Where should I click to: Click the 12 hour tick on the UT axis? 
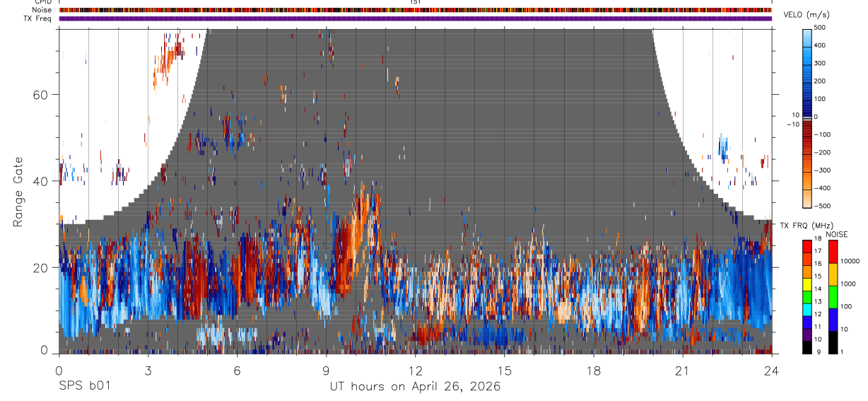(x=416, y=370)
